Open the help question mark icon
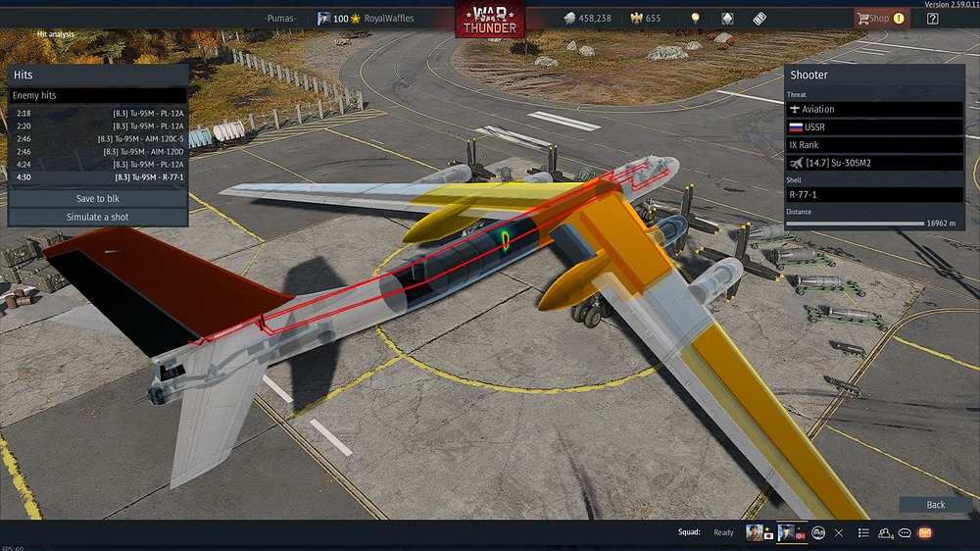 point(933,18)
